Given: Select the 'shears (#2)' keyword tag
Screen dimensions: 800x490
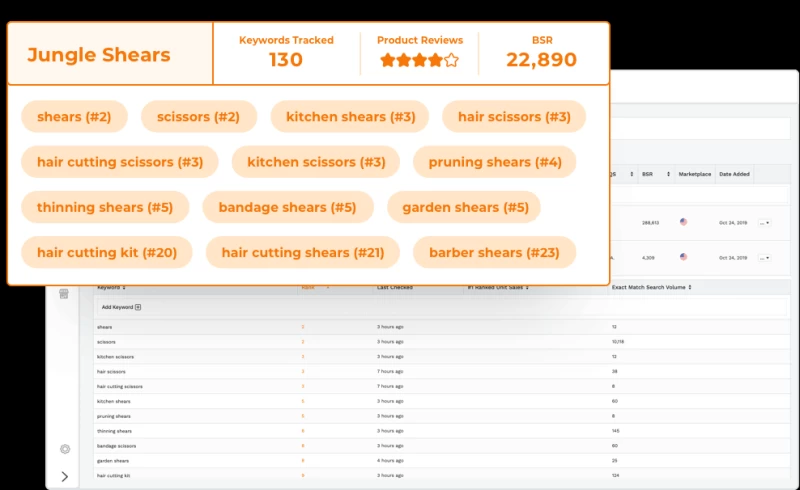Looking at the screenshot, I should tap(74, 117).
